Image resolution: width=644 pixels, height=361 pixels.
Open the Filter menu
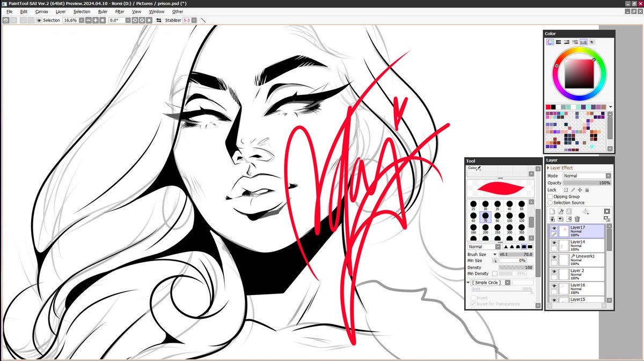(x=120, y=11)
